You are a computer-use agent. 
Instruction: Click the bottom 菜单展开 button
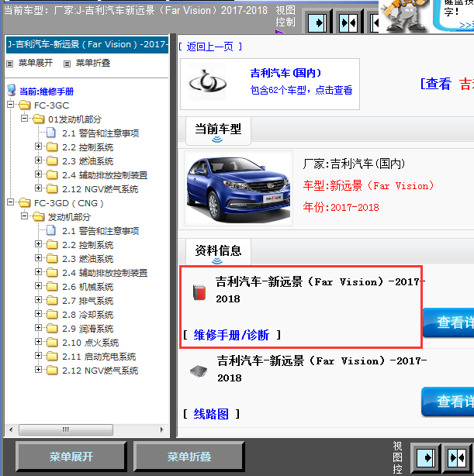tap(71, 457)
